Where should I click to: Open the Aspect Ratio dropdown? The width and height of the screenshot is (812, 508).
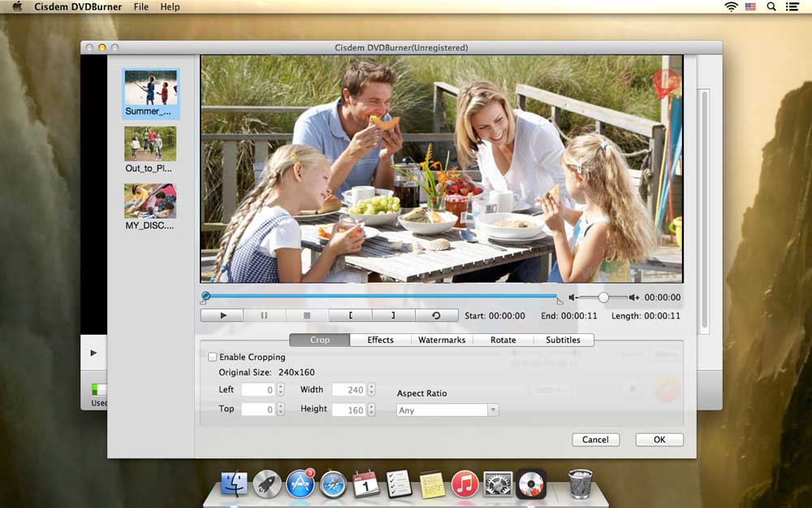pos(447,410)
